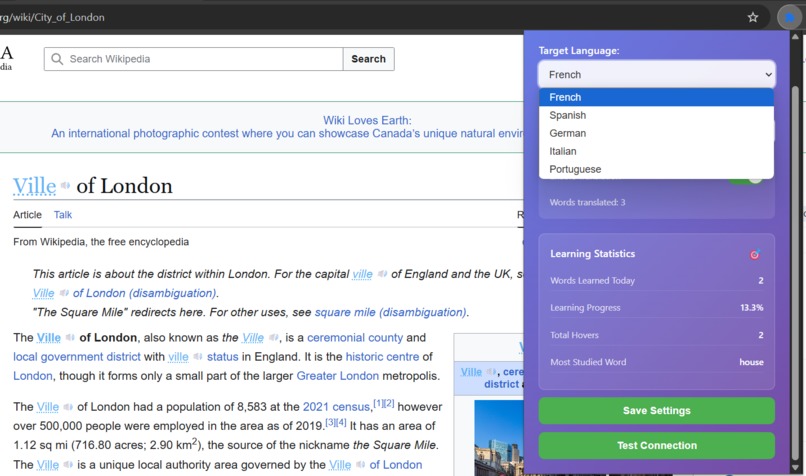Click the 'Target Language:' label
Viewport: 806px width, 476px height.
click(579, 51)
